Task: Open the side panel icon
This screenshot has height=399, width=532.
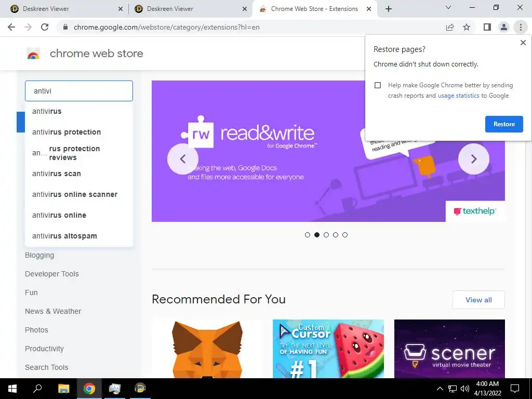Action: [487, 27]
